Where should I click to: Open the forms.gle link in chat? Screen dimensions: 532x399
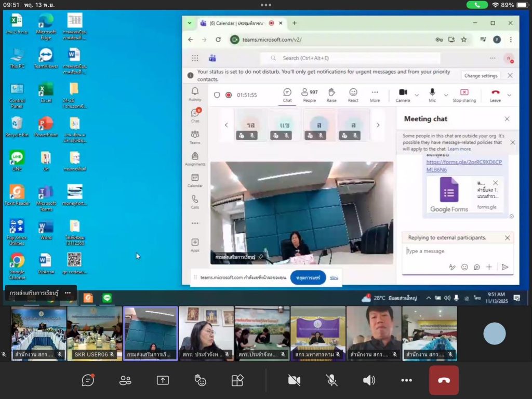tap(464, 166)
